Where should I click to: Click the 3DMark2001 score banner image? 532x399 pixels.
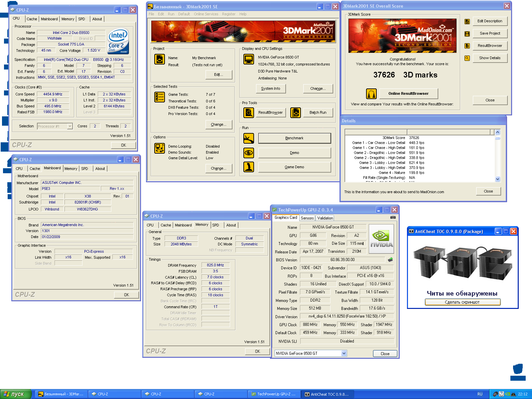coord(402,36)
